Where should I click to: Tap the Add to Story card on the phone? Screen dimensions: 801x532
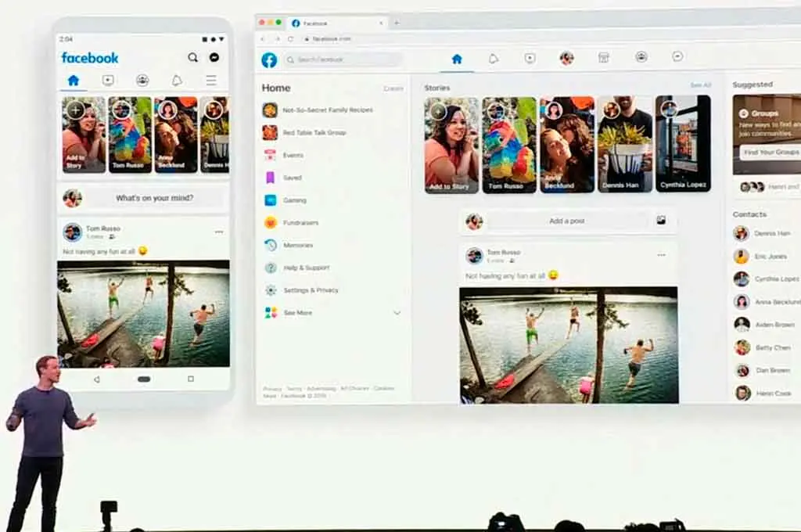[84, 135]
